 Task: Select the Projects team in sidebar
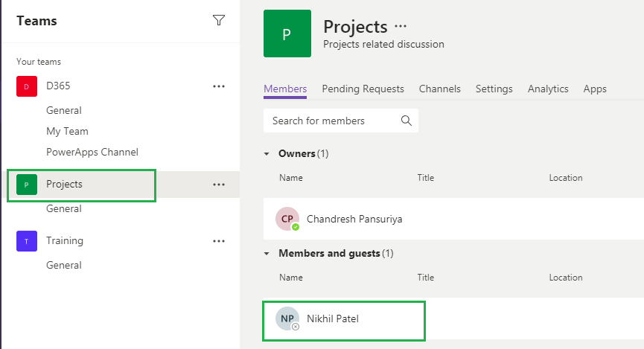pyautogui.click(x=64, y=184)
